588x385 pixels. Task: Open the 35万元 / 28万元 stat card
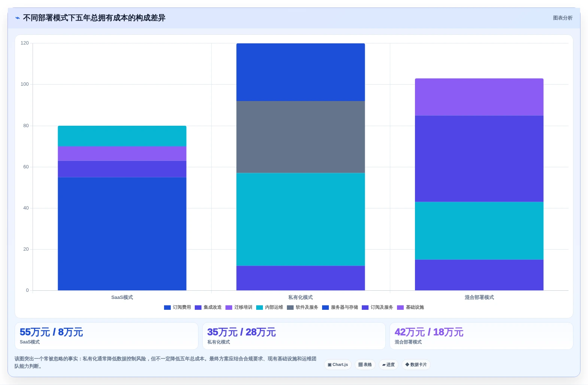[x=294, y=336]
